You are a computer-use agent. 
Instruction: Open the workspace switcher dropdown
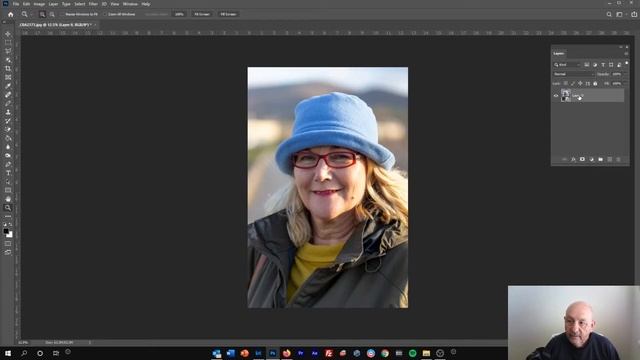pyautogui.click(x=621, y=14)
